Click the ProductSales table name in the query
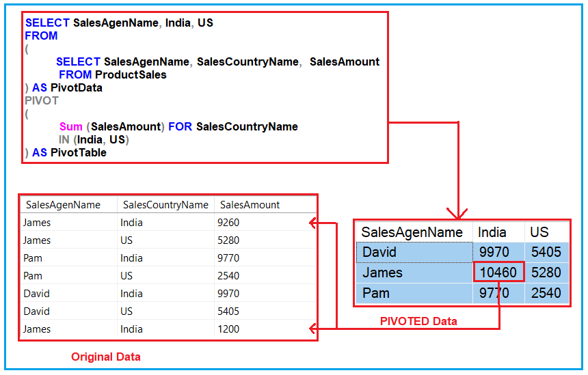Image resolution: width=588 pixels, height=375 pixels. click(131, 74)
